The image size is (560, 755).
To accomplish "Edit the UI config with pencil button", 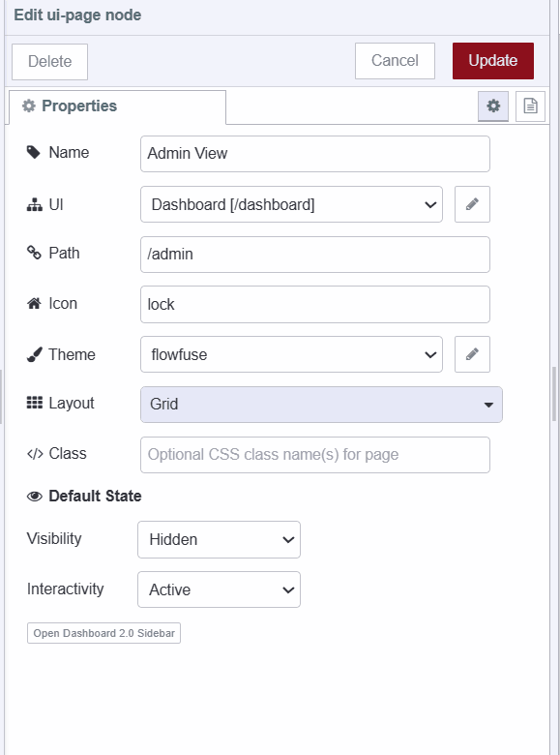I will pos(472,204).
